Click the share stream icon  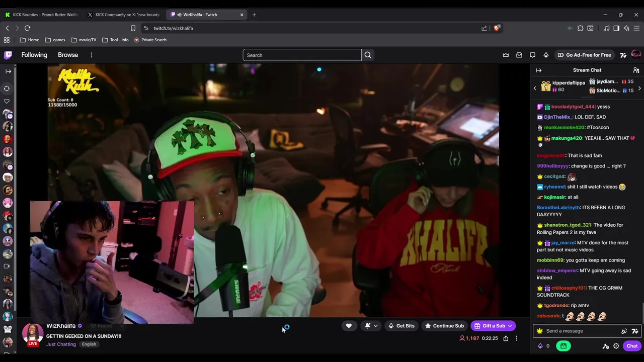pyautogui.click(x=506, y=338)
